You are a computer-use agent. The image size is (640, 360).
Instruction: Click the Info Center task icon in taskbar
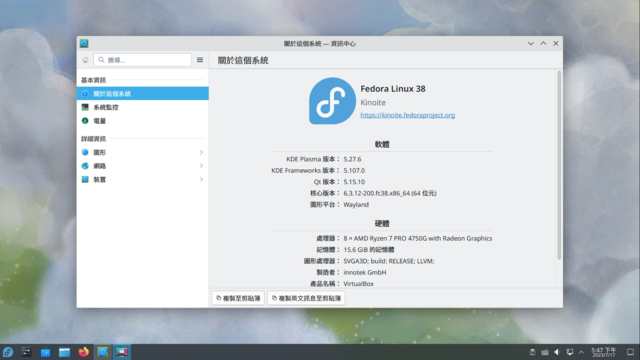coord(102,352)
